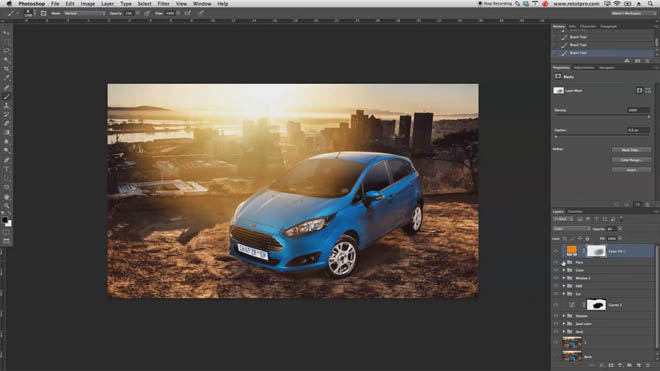The width and height of the screenshot is (660, 371).
Task: Open the layer filter Kind dropdown
Action: pos(563,219)
